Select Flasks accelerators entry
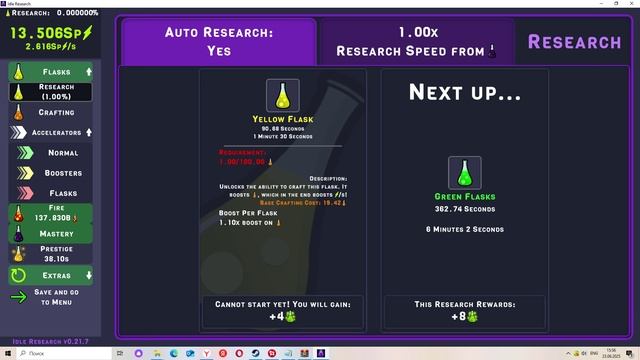The width and height of the screenshot is (640, 360). tap(51, 193)
